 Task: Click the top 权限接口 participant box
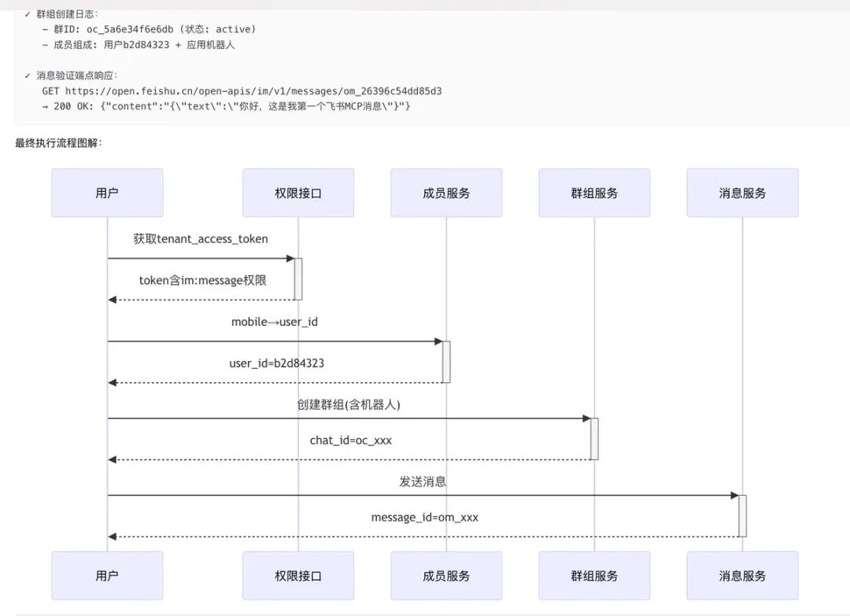pos(298,193)
